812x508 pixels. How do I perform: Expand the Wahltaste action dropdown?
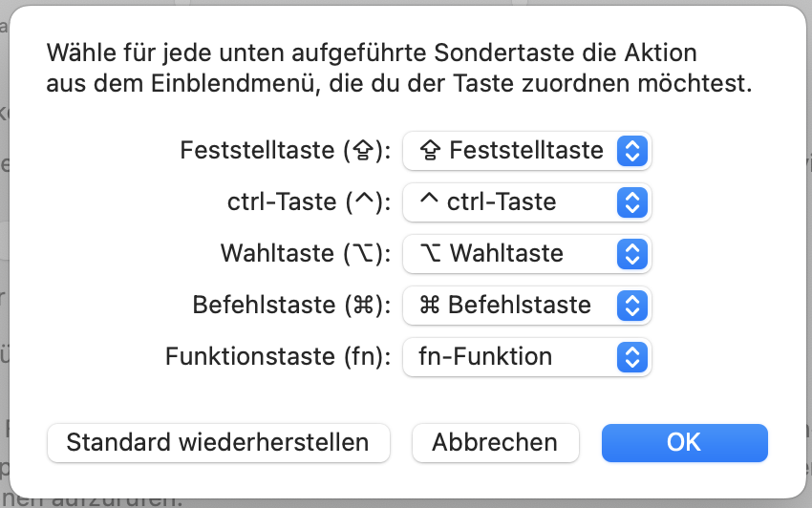pyautogui.click(x=526, y=253)
